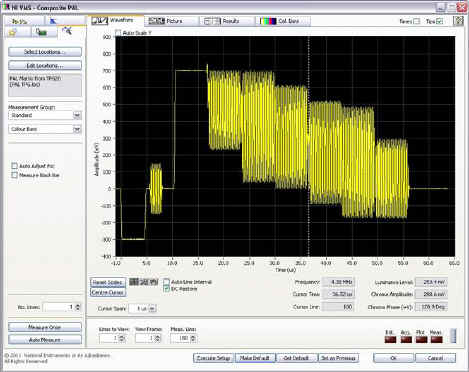This screenshot has width=469, height=372.
Task: Click the vertical progress bar beside the status lights
Action: click(x=453, y=336)
